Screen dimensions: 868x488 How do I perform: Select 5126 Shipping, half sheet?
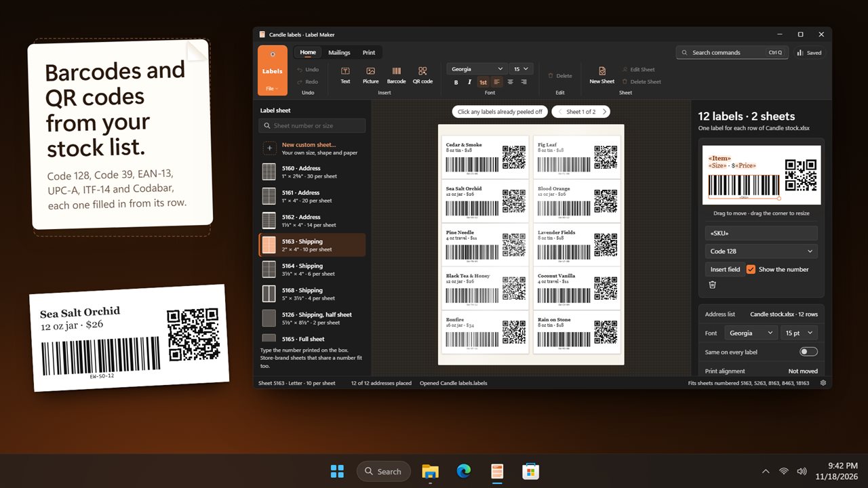click(x=312, y=319)
